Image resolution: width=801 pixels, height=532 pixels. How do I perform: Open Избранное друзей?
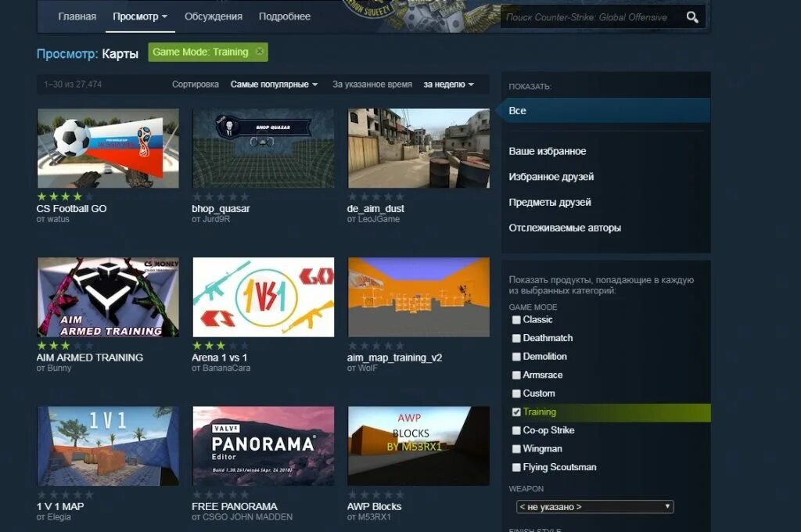pyautogui.click(x=551, y=177)
